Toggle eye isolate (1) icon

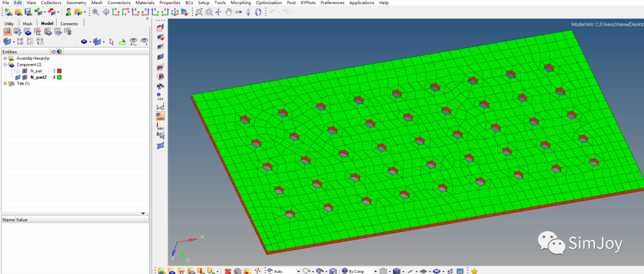(144, 42)
